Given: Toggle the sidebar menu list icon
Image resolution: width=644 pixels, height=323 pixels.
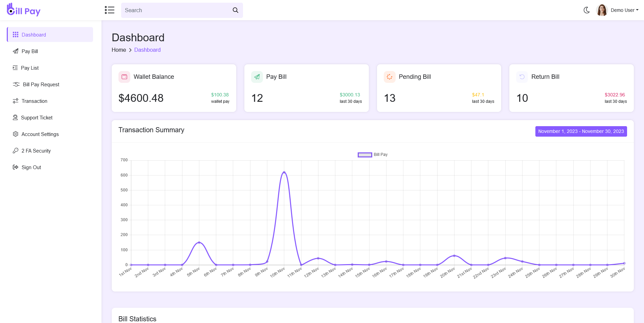Looking at the screenshot, I should tap(109, 10).
